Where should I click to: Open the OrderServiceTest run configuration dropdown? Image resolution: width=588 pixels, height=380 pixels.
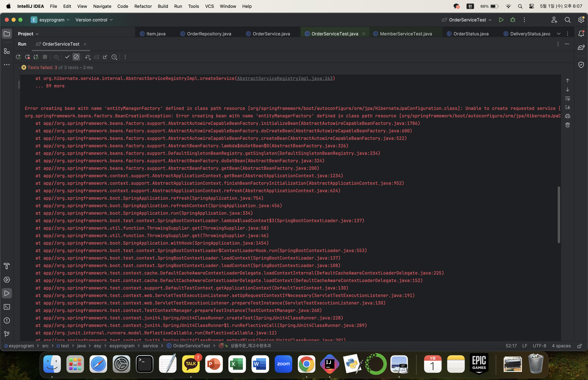click(x=467, y=20)
